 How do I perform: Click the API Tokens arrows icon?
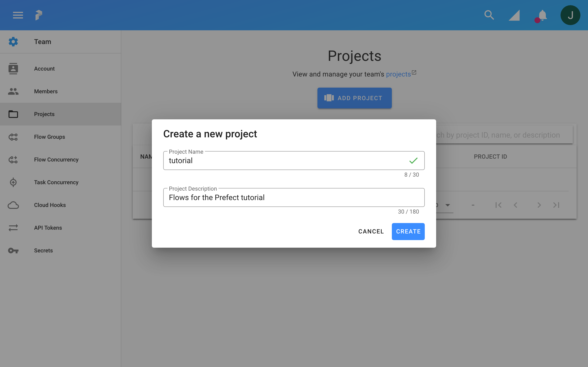tap(13, 228)
